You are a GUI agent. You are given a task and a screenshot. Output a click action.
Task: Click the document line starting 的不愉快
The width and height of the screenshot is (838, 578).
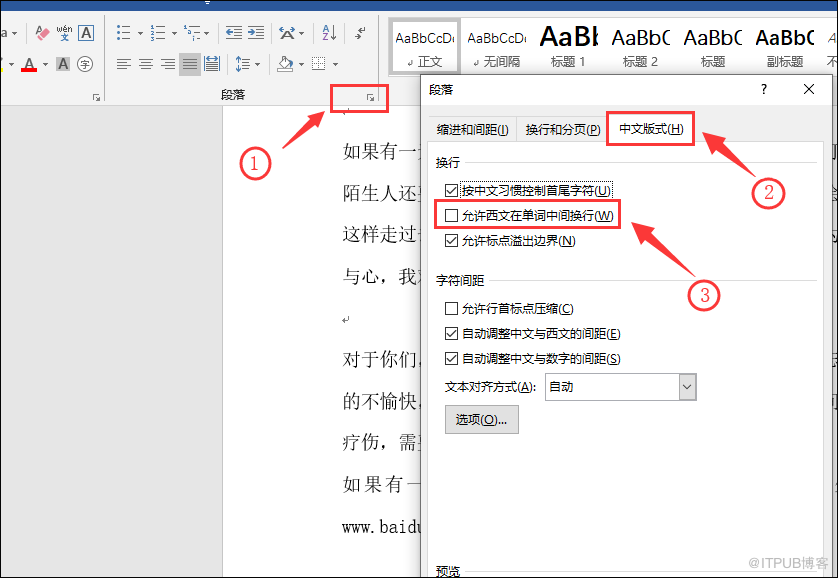(382, 401)
